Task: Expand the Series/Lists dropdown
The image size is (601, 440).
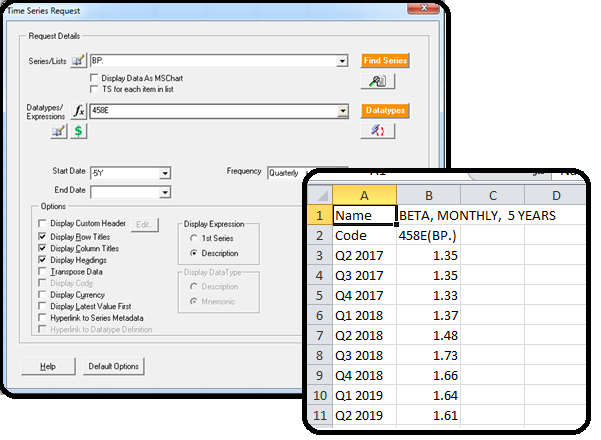Action: pyautogui.click(x=342, y=61)
